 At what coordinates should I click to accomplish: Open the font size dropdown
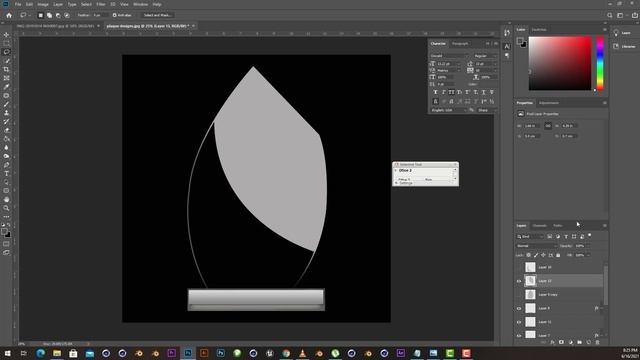[458, 64]
